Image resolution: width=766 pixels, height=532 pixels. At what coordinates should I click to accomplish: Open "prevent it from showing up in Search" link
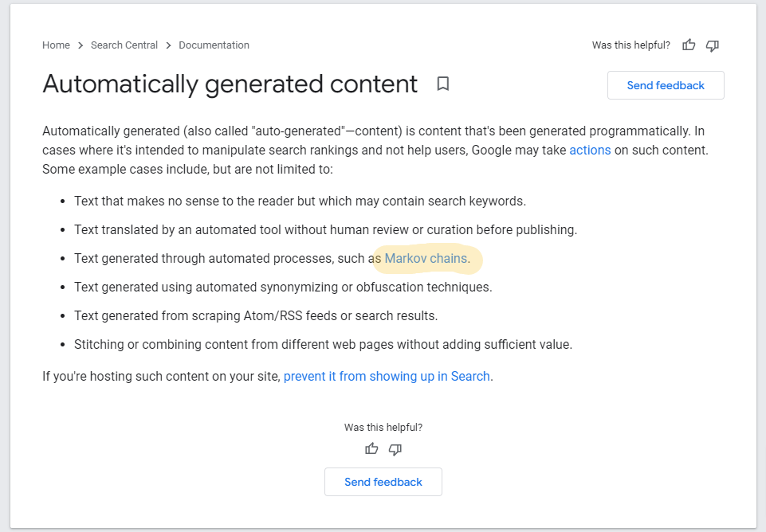pos(387,376)
